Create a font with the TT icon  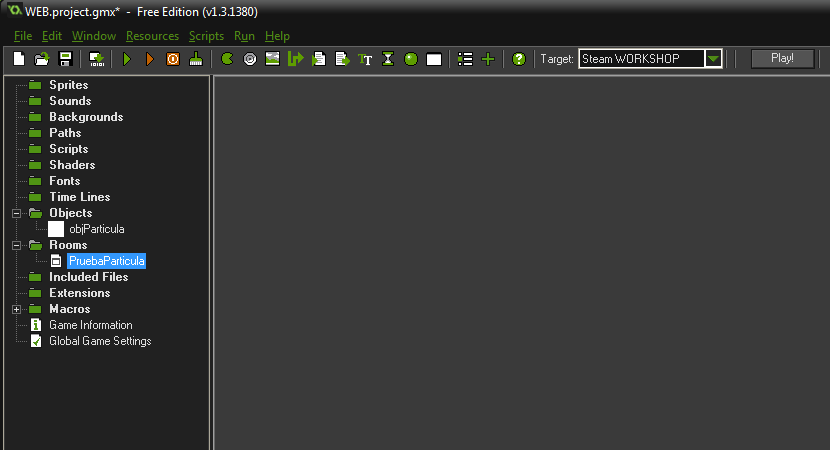[365, 59]
